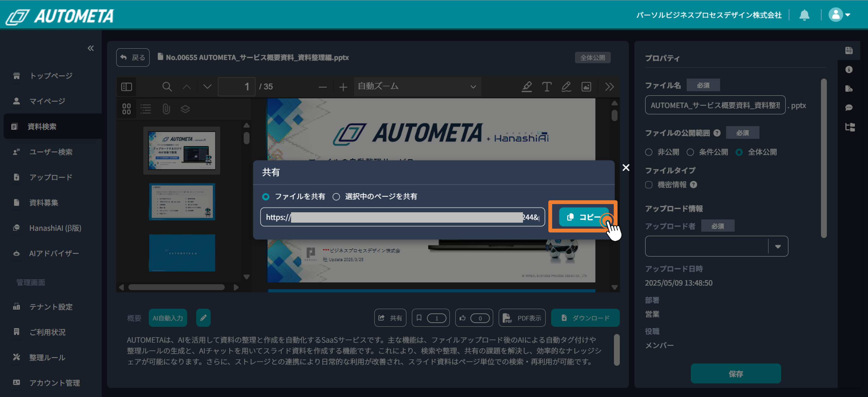Open folder tree icon in right strip

pyautogui.click(x=849, y=127)
